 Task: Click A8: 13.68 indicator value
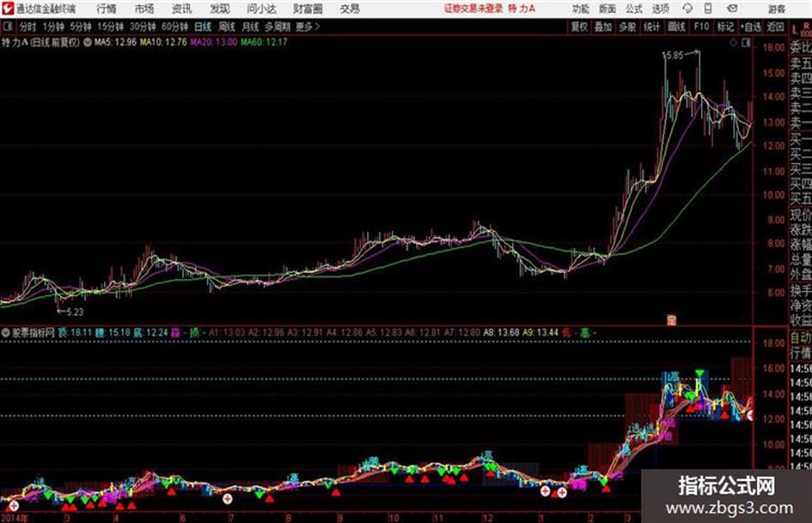click(501, 332)
